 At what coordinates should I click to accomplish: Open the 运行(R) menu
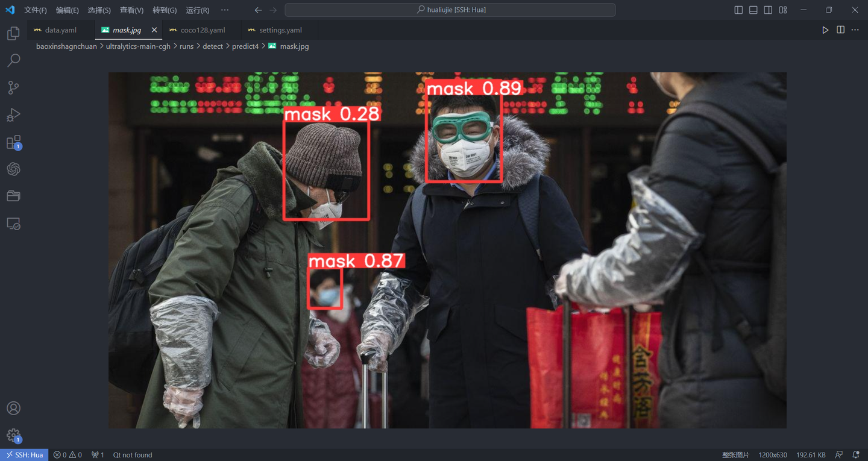coord(199,10)
